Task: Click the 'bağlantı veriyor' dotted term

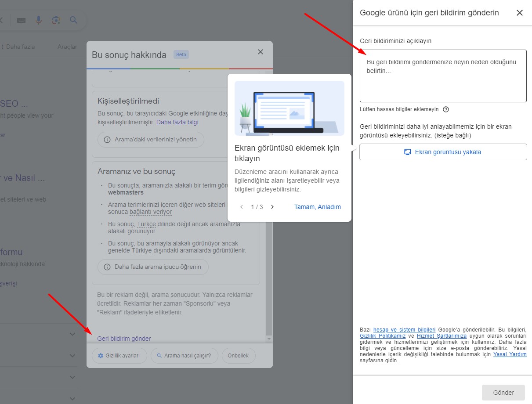Action: pos(151,212)
